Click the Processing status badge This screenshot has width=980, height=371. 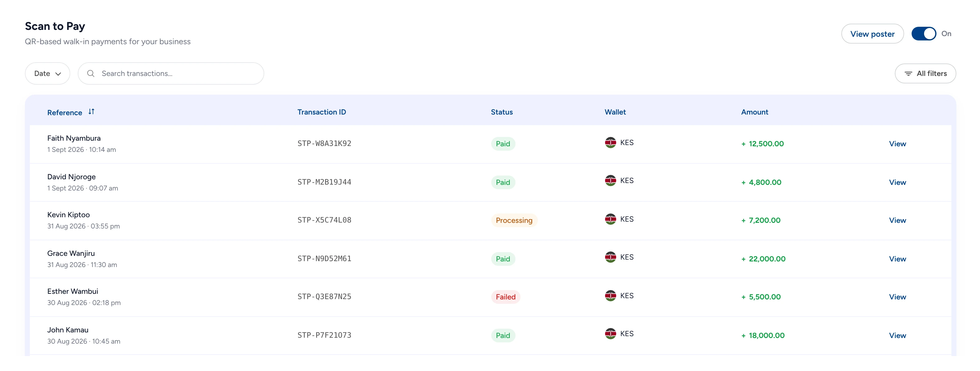(x=514, y=221)
